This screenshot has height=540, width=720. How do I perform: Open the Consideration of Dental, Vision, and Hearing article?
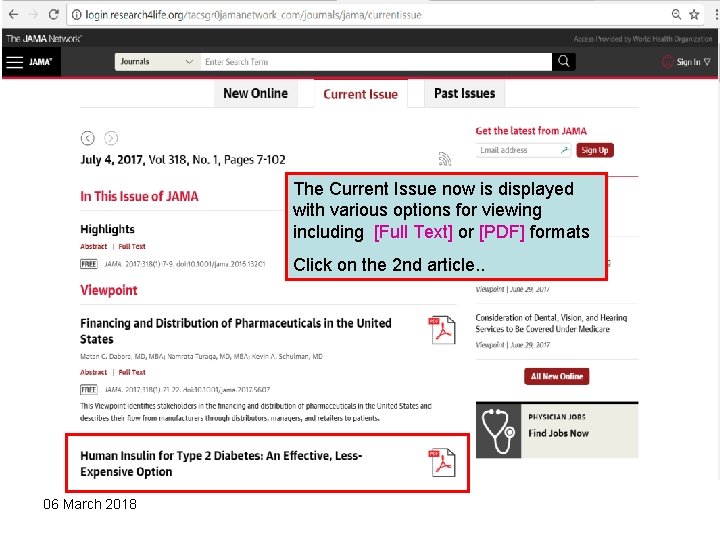(x=551, y=323)
